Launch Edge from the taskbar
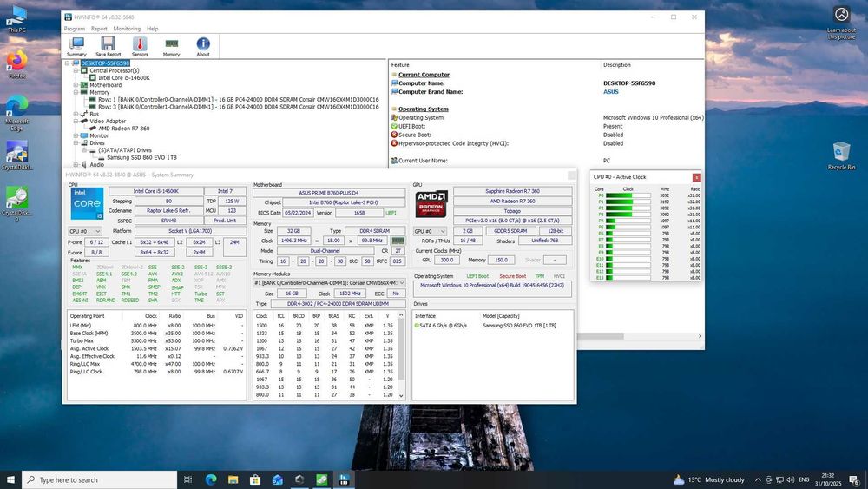This screenshot has height=489, width=868. tap(211, 479)
